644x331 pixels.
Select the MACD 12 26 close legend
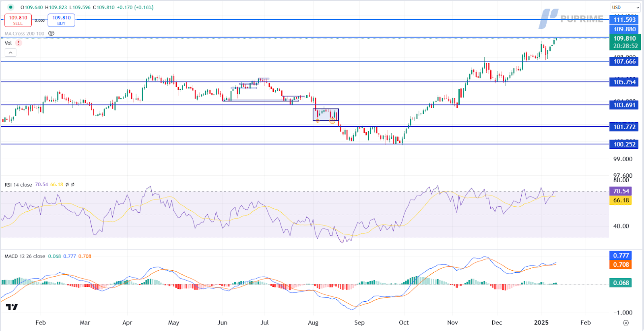click(x=25, y=256)
